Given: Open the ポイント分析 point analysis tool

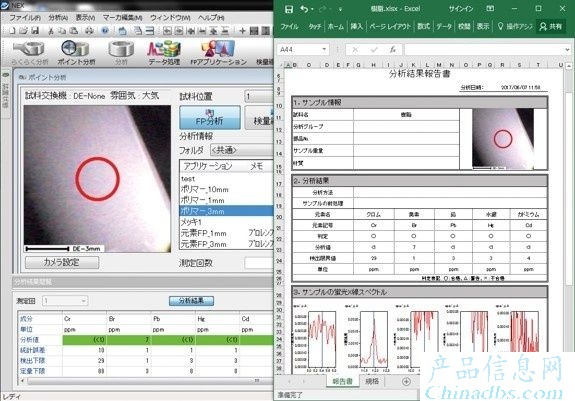Looking at the screenshot, I should (76, 52).
